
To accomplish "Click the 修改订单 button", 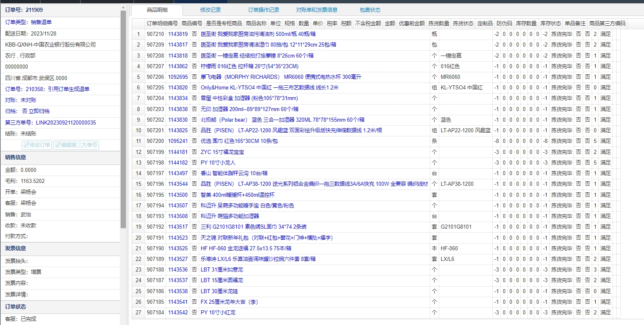I will [x=37, y=145].
